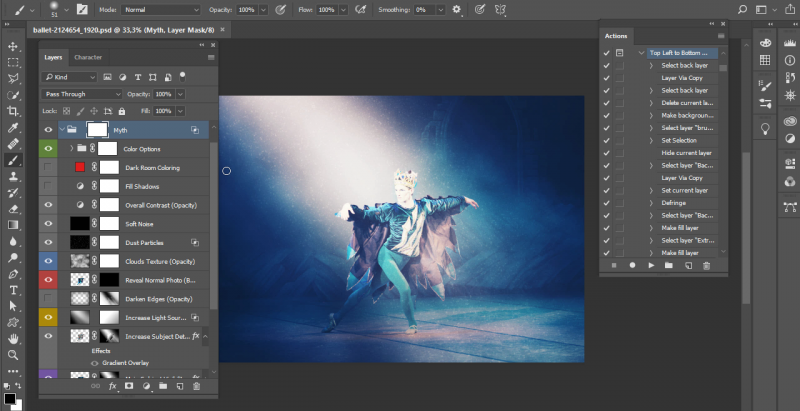Select the Hand tool
Image resolution: width=800 pixels, height=411 pixels.
(13, 339)
